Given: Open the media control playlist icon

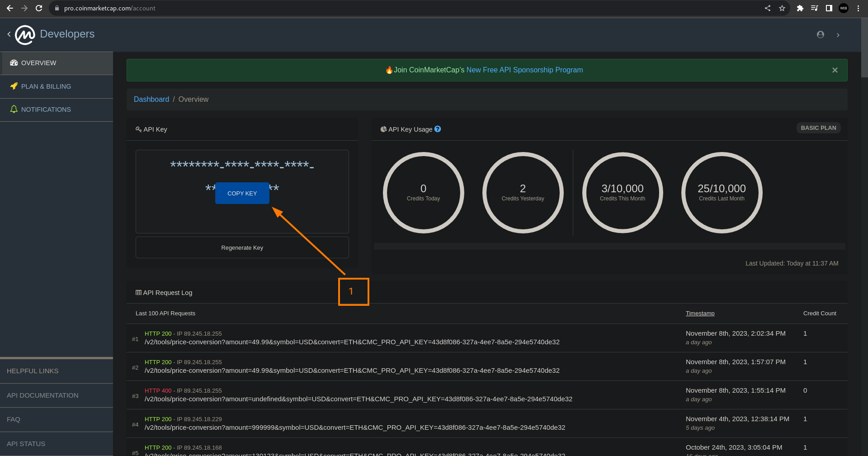Looking at the screenshot, I should click(x=815, y=8).
